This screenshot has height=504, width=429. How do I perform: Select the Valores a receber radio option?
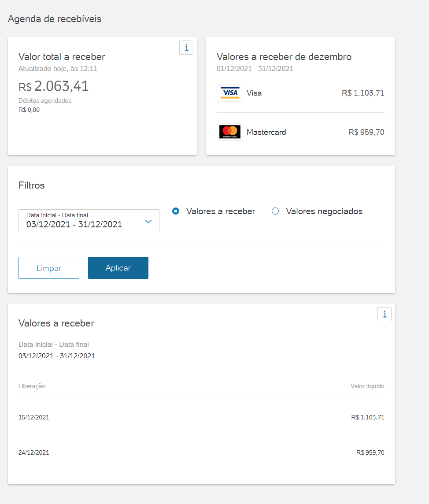(x=176, y=211)
